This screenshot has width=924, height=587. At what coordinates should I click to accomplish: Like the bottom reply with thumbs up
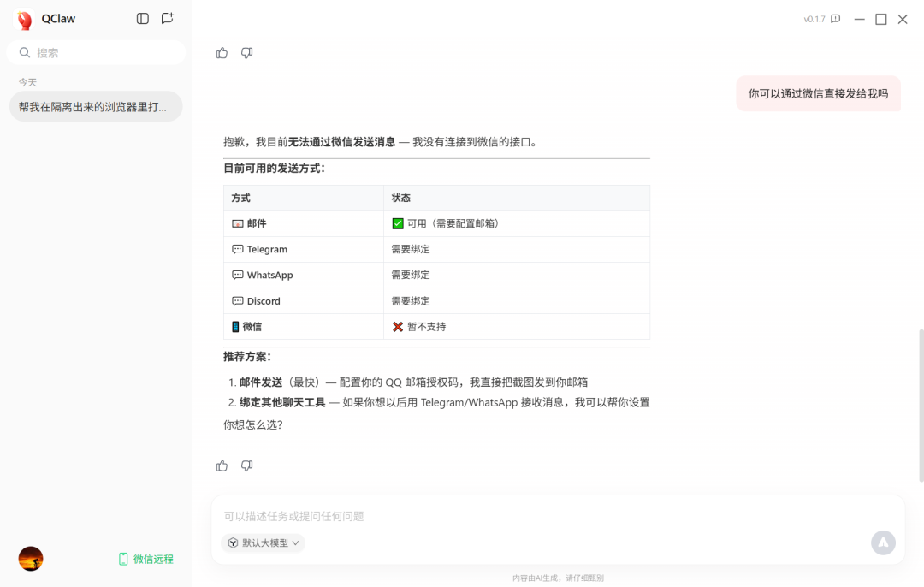(222, 465)
